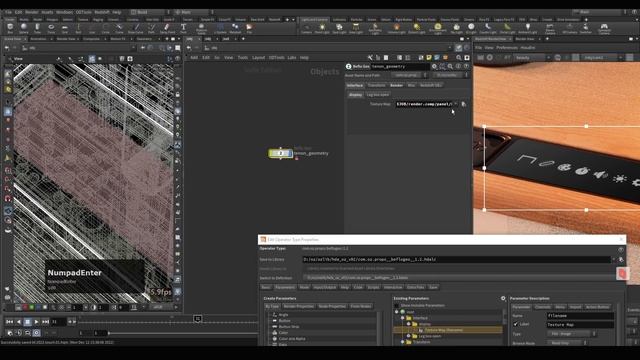Viewport: 640px width, 360px height.
Task: Switch to the Transform tab in parameters
Action: (376, 85)
